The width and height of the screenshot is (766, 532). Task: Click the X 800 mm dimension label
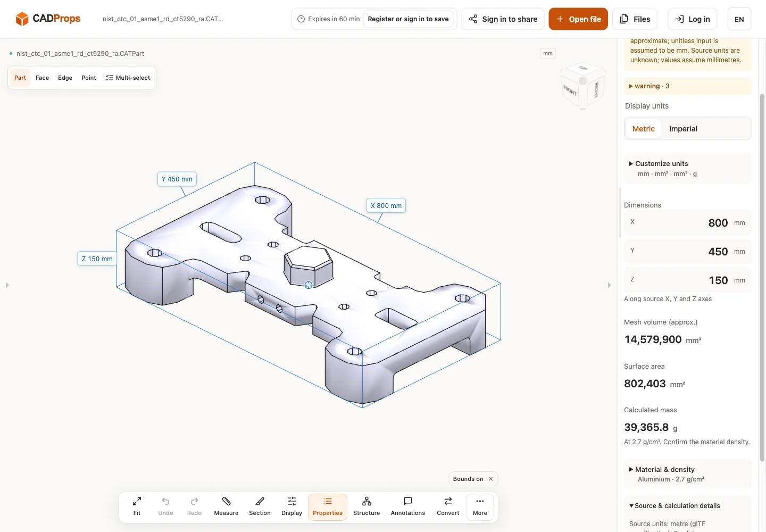point(386,205)
